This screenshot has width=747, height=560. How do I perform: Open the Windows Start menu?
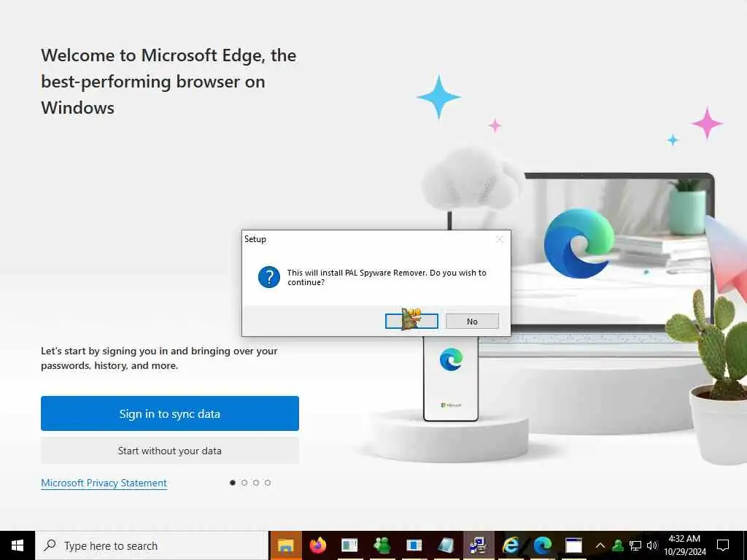pos(18,545)
